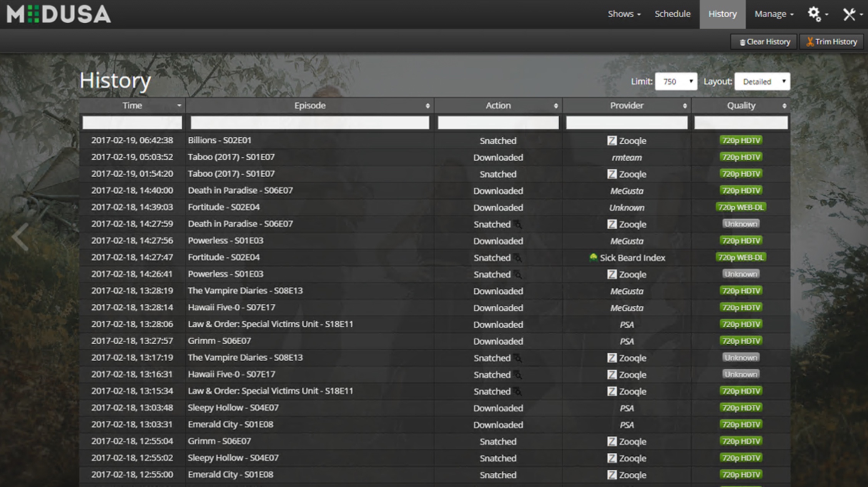Click manual search icon in 13:16:31 row
Image resolution: width=868 pixels, height=487 pixels.
coord(518,375)
